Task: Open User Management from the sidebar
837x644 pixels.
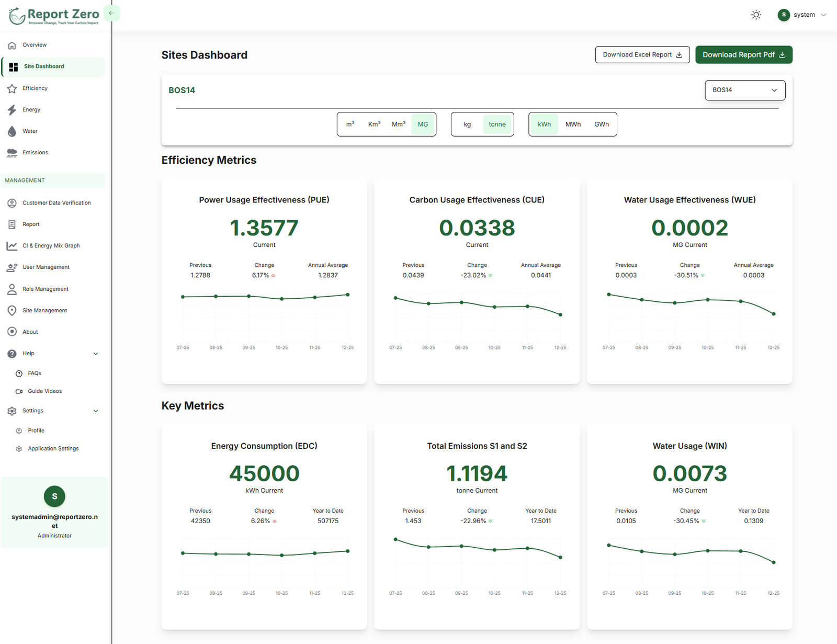Action: pos(46,267)
